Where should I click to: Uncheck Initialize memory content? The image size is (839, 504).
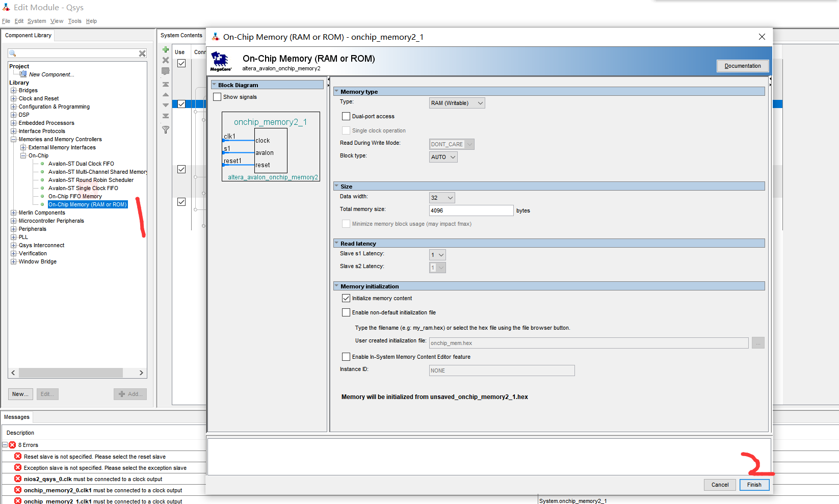(x=346, y=298)
